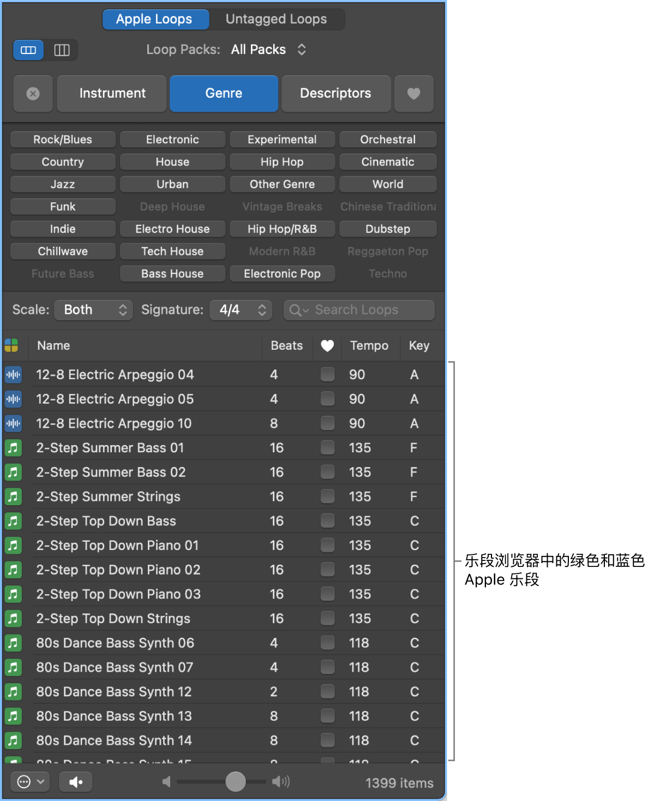Mark 80s Dance Bass Synth 06 as favorite
The image size is (672, 801).
(327, 642)
